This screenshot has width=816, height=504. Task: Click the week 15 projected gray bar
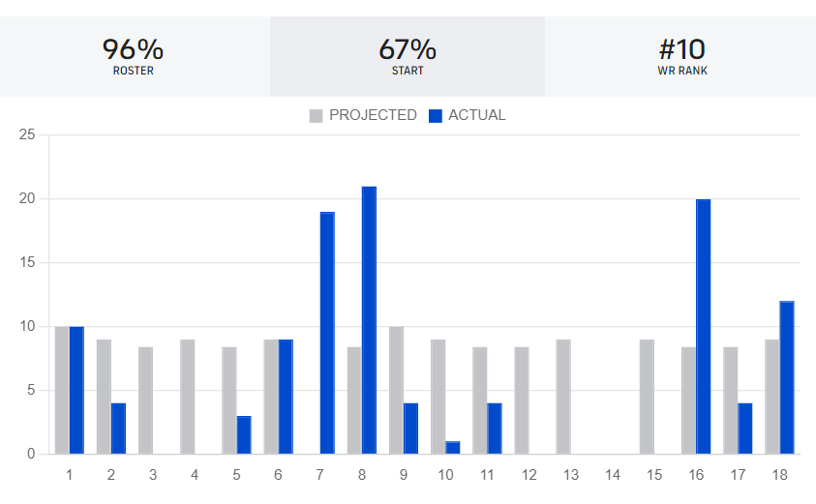tap(647, 397)
